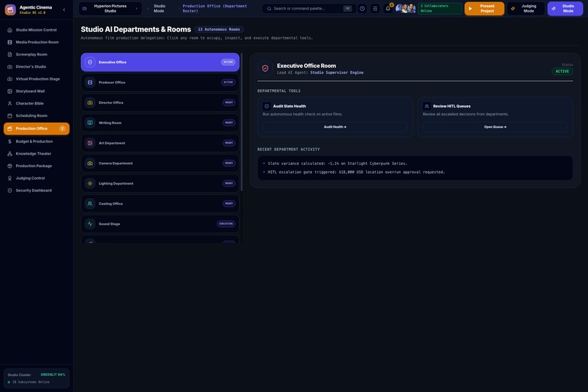
Task: Click the Executive Office Room header shield icon
Action: coord(265,69)
